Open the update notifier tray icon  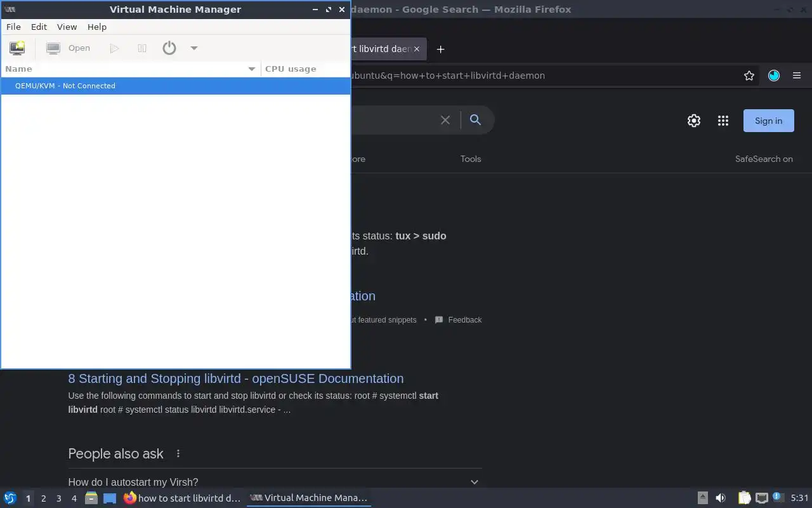point(778,498)
